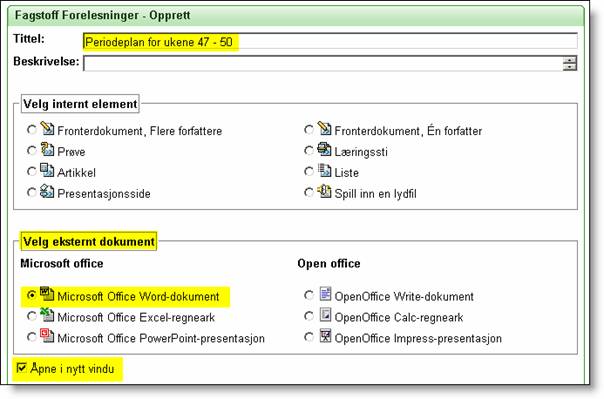Click the Microsoft Office Word-dokument label

pyautogui.click(x=138, y=297)
